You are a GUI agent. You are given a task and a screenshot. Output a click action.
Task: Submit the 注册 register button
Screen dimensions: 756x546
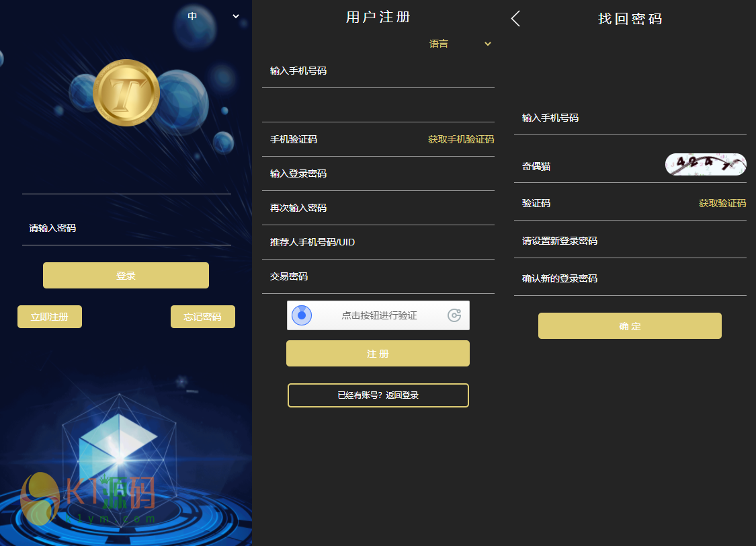click(378, 354)
